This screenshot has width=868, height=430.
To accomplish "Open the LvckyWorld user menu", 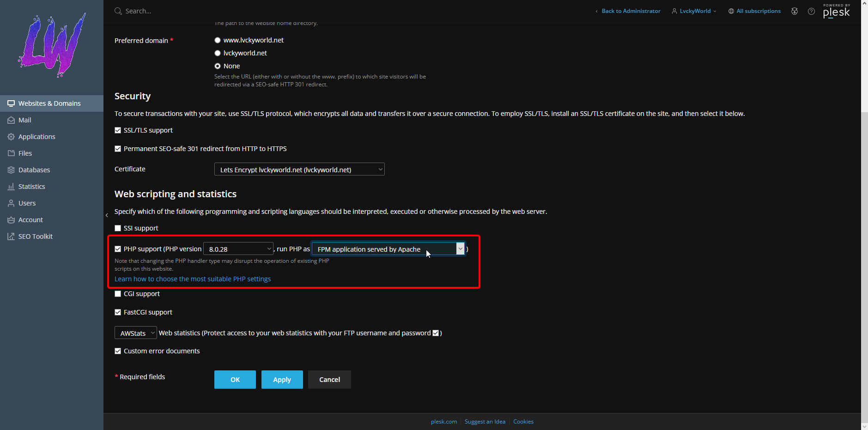I will coord(694,11).
